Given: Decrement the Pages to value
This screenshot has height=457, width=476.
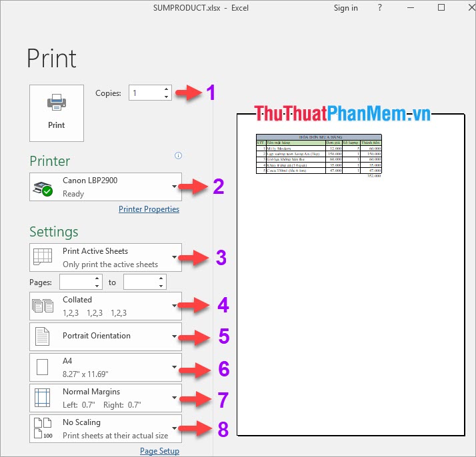Looking at the screenshot, I should click(x=161, y=286).
